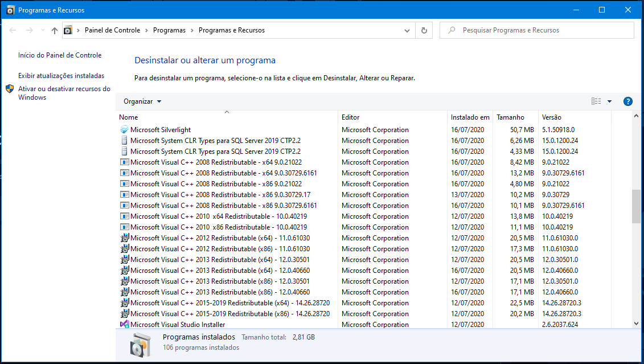644x364 pixels.
Task: Click the Microsoft Silverlight program icon
Action: (x=125, y=129)
